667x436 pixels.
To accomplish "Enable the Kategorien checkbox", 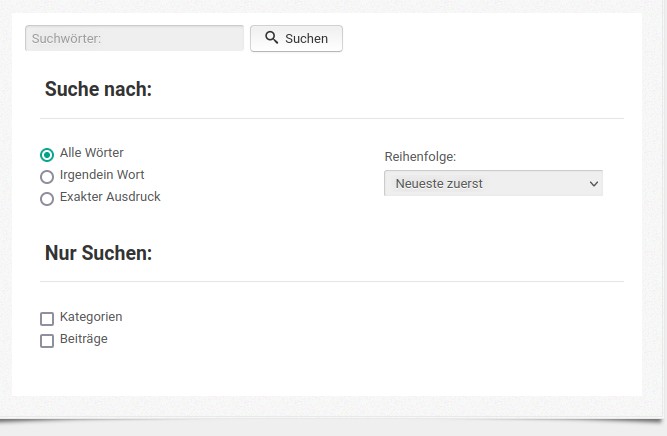I will [47, 319].
